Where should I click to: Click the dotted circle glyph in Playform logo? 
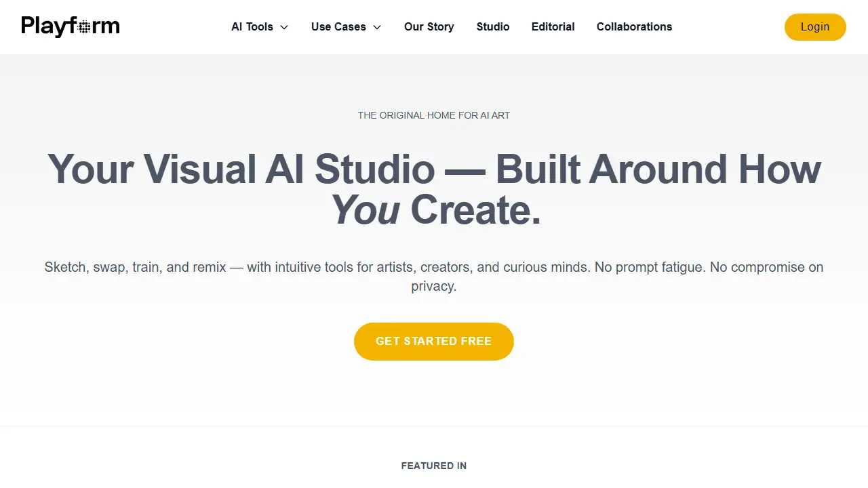tap(84, 28)
